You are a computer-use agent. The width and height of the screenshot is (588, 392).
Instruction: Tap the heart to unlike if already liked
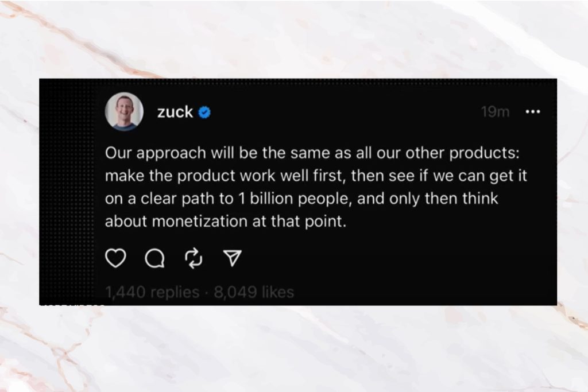tap(117, 258)
